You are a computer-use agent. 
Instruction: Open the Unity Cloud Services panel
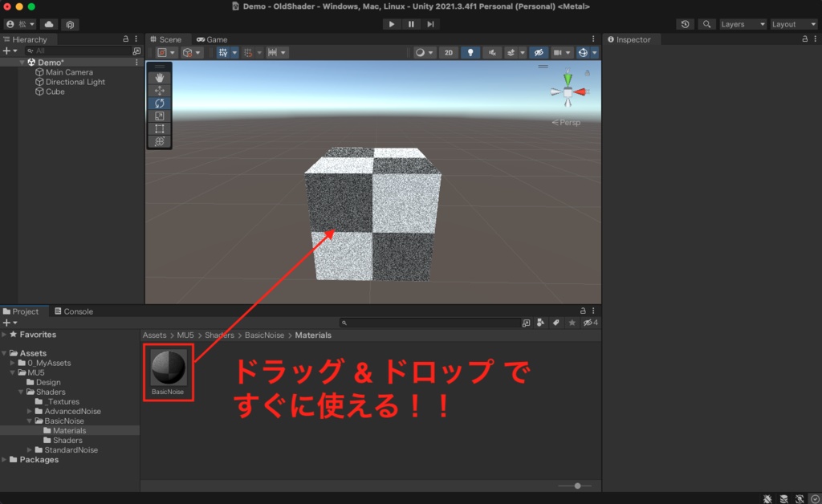47,24
